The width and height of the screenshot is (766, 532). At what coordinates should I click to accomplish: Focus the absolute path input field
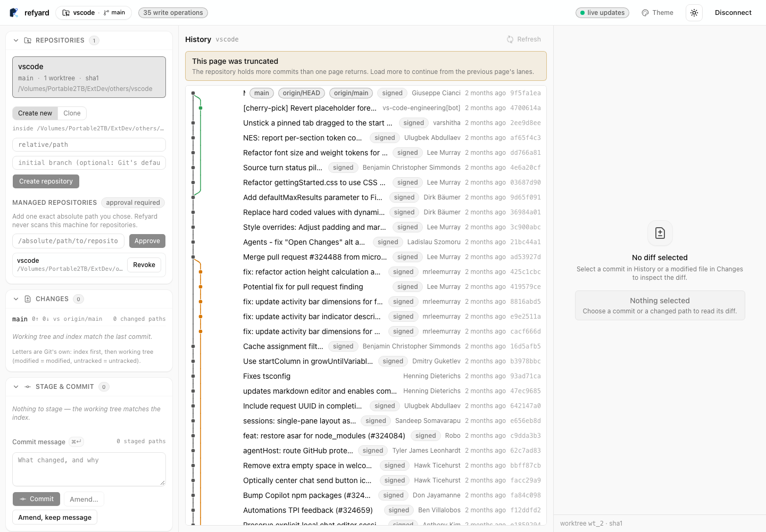68,241
